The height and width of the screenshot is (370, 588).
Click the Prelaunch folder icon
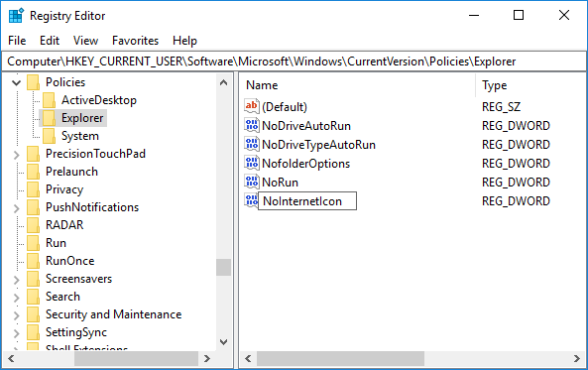pos(33,172)
